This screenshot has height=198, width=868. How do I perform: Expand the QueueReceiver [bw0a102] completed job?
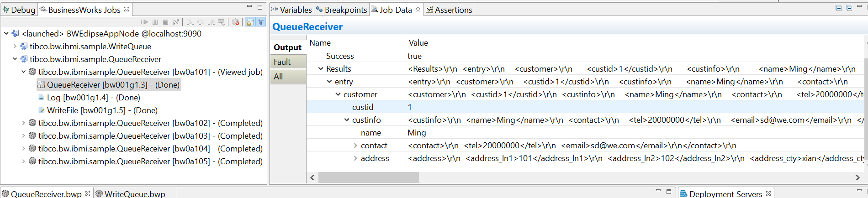pyautogui.click(x=24, y=123)
